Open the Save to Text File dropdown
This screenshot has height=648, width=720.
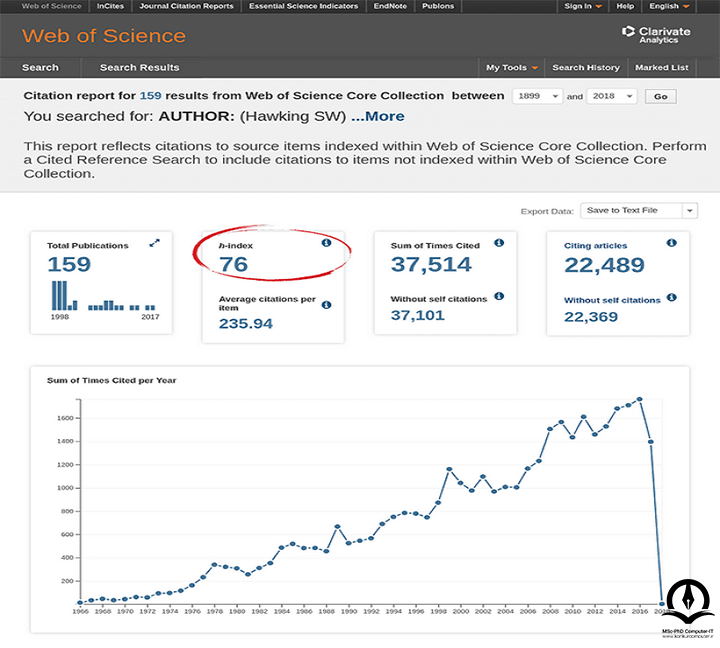(x=639, y=210)
